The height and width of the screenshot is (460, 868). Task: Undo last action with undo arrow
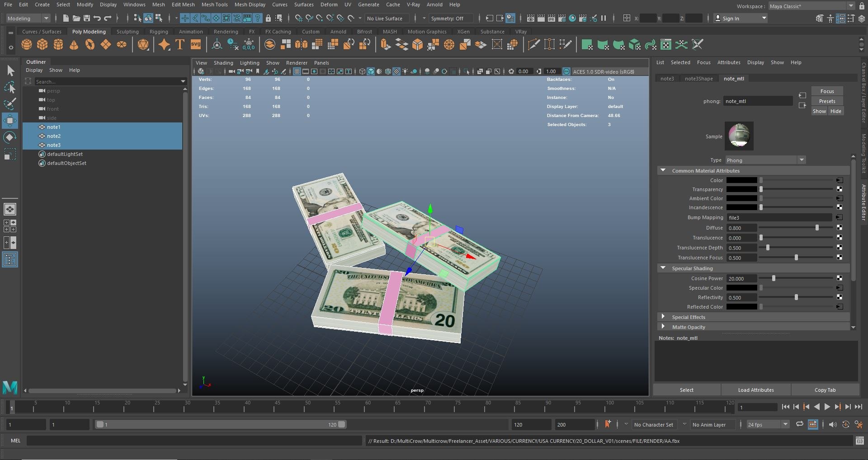(97, 18)
